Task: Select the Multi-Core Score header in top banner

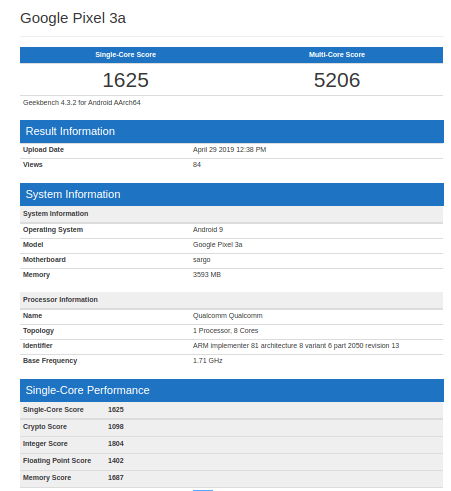Action: click(x=337, y=55)
